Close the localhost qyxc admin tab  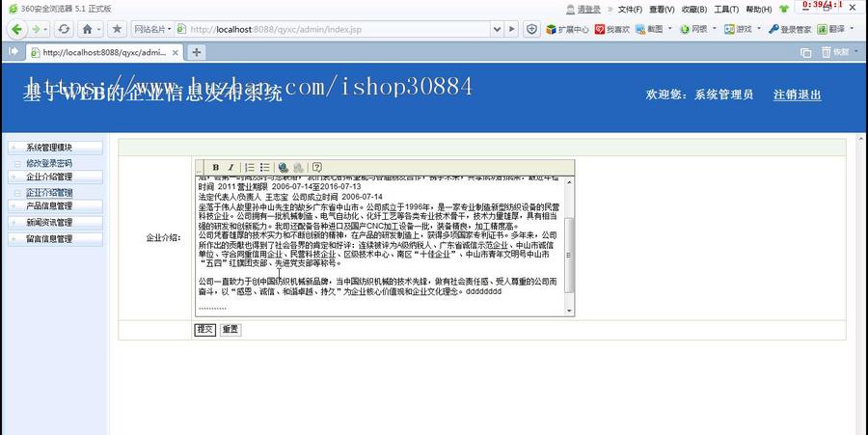(175, 53)
